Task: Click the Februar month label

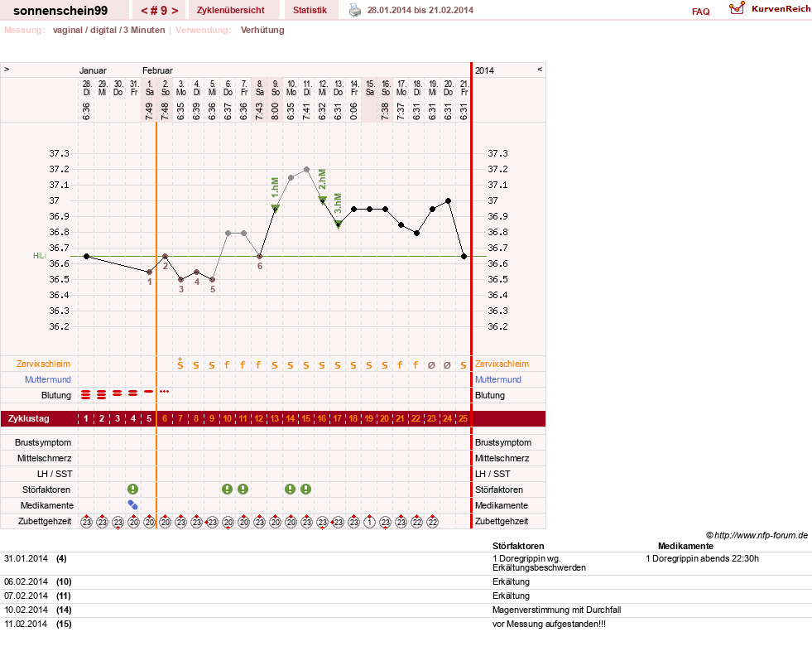Action: (x=157, y=70)
